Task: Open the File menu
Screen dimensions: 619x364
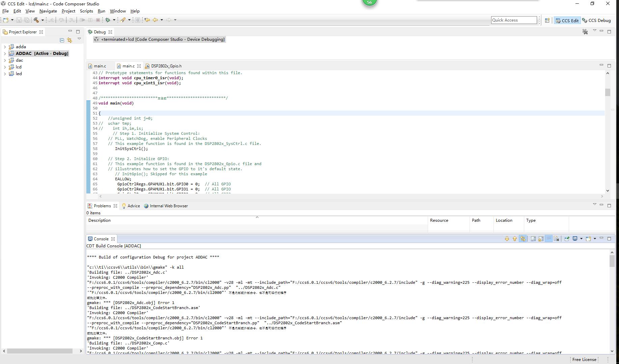Action: [x=5, y=11]
